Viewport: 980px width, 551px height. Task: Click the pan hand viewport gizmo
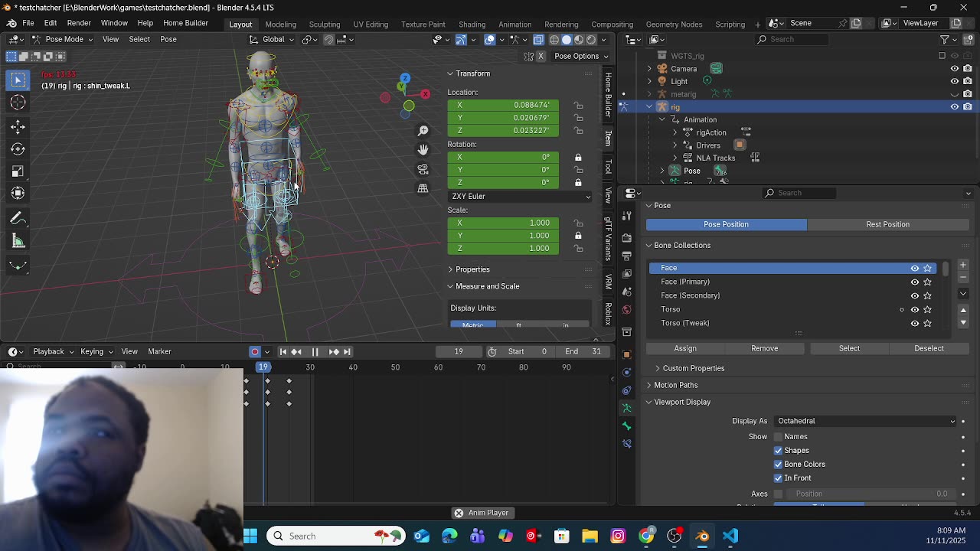click(x=423, y=150)
